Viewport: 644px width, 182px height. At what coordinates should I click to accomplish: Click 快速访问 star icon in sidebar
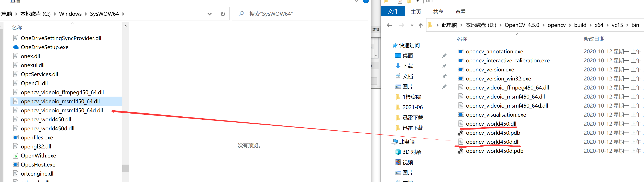point(395,45)
